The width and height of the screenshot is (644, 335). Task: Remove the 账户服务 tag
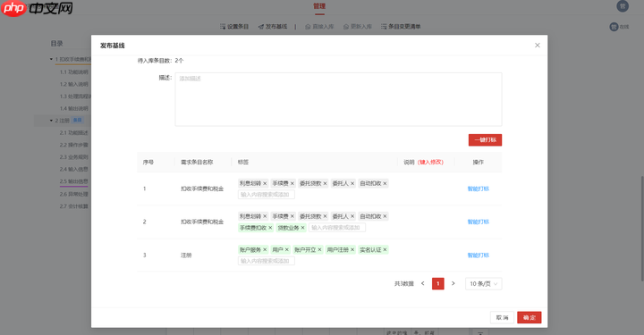click(265, 250)
